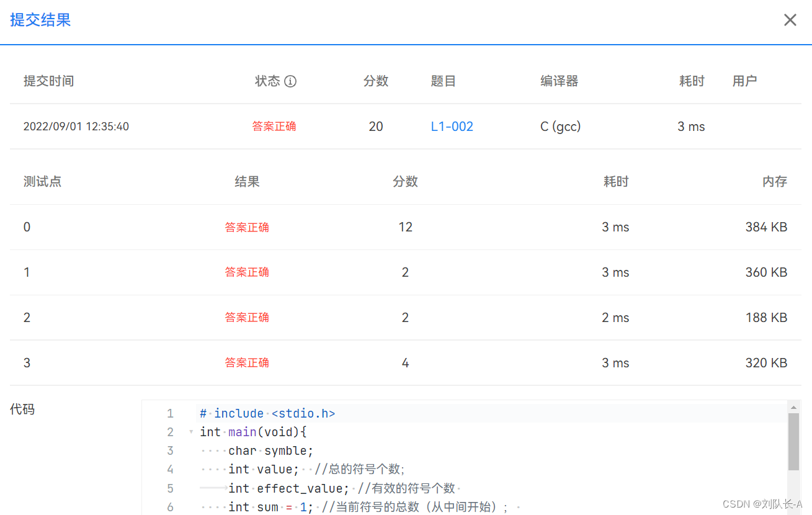Click the score value 20

point(376,126)
